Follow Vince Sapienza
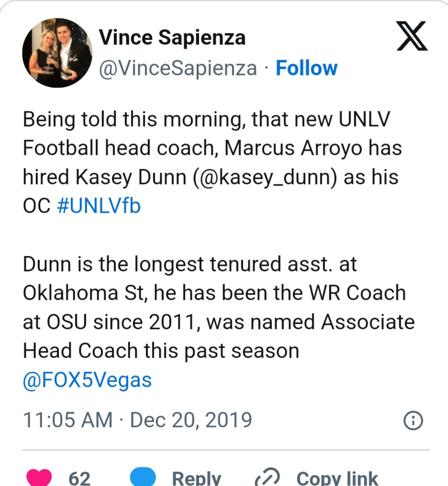448x486 pixels. coord(307,68)
